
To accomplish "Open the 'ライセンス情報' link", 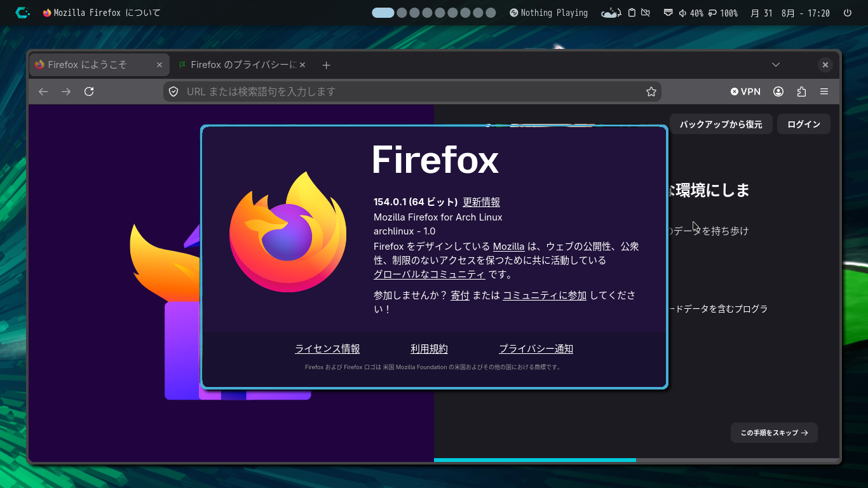I will coord(327,349).
